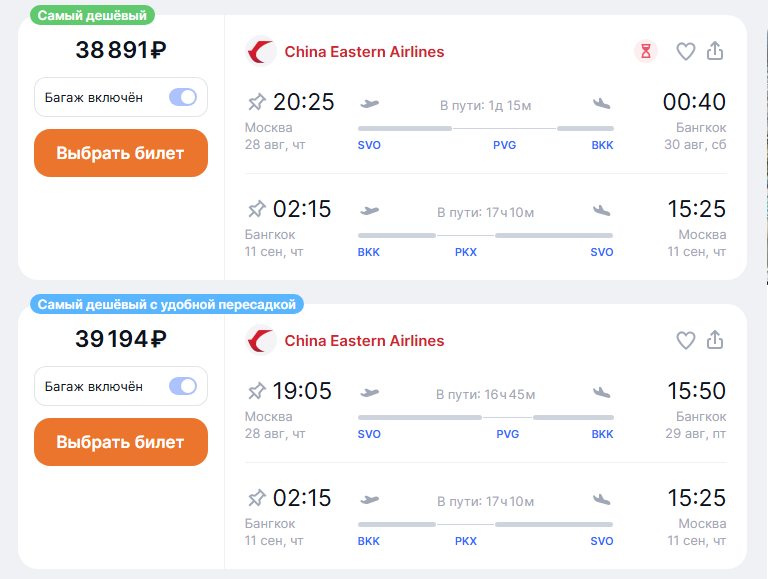Viewport: 768px width, 579px height.
Task: Open PVG layover in the 20:25 flight
Action: coord(504,145)
